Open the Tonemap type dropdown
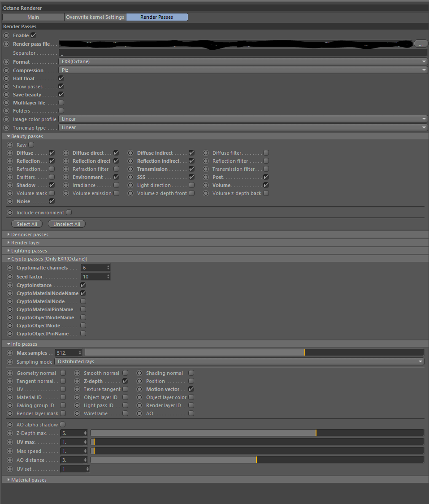429x504 pixels. point(243,128)
